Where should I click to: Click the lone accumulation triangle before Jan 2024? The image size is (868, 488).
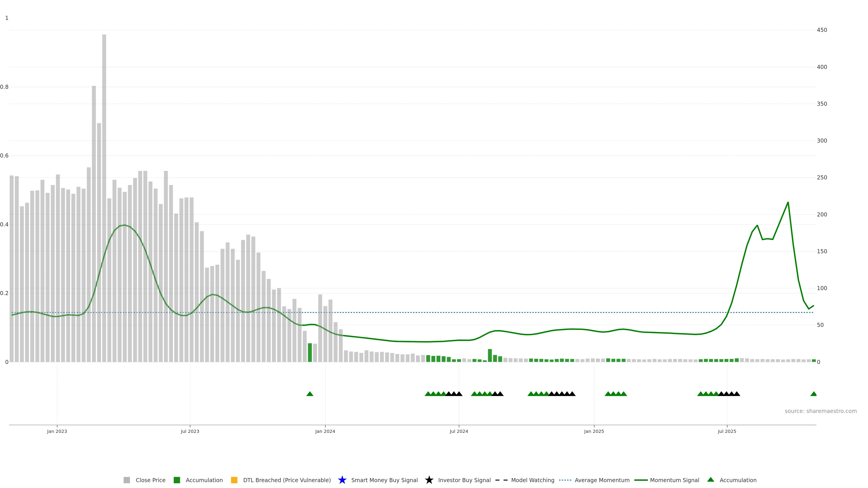310,394
